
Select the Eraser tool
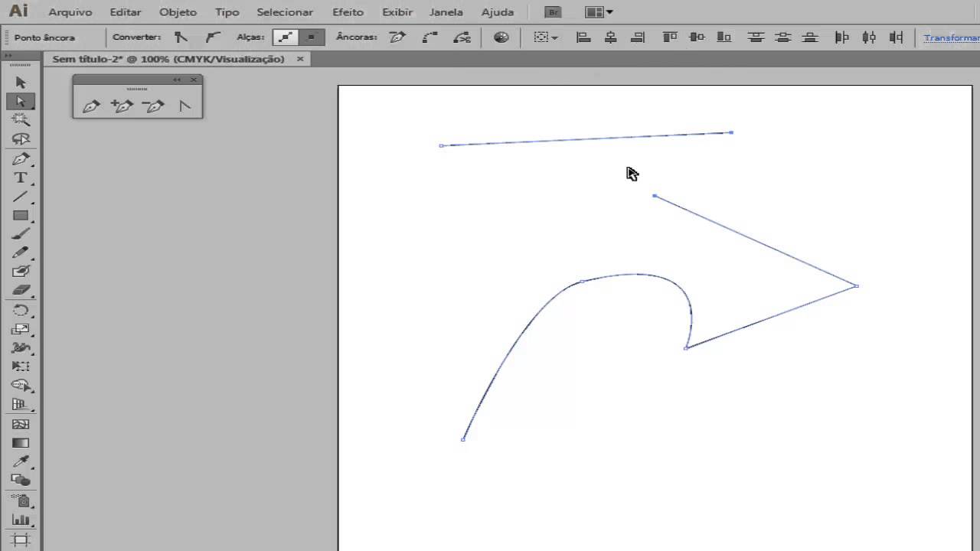21,290
